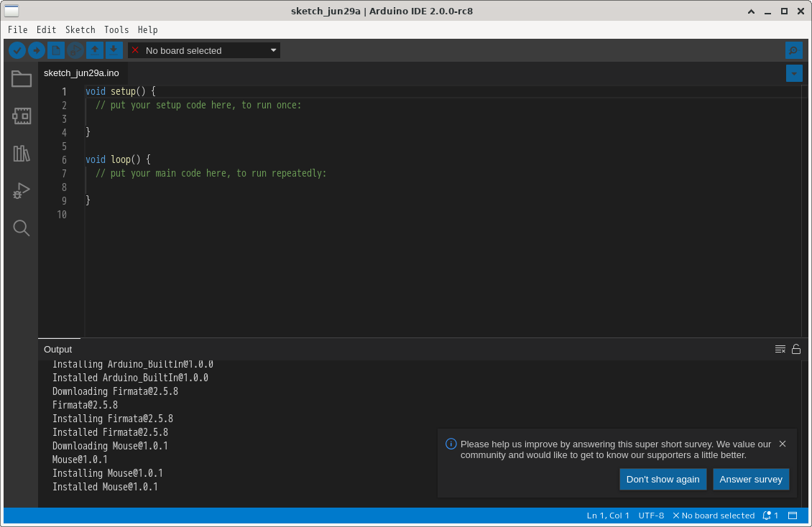Click the Installed Mouse@1.0.1 output line

pyautogui.click(x=105, y=487)
